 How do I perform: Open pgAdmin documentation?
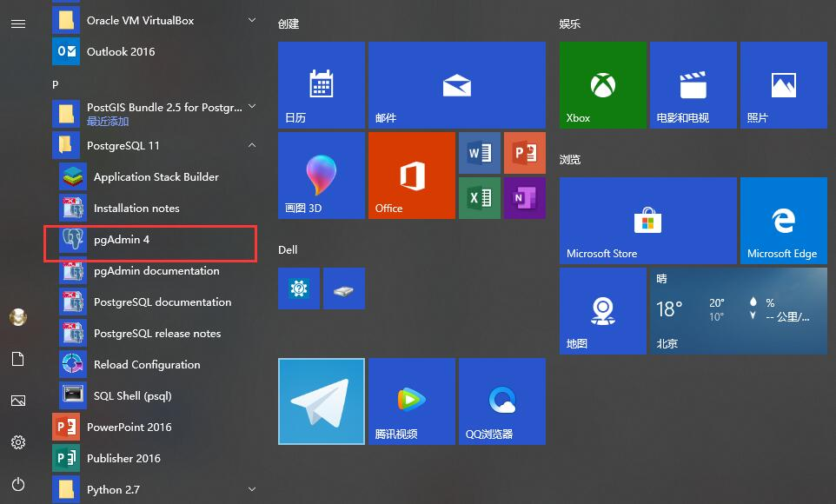(158, 271)
